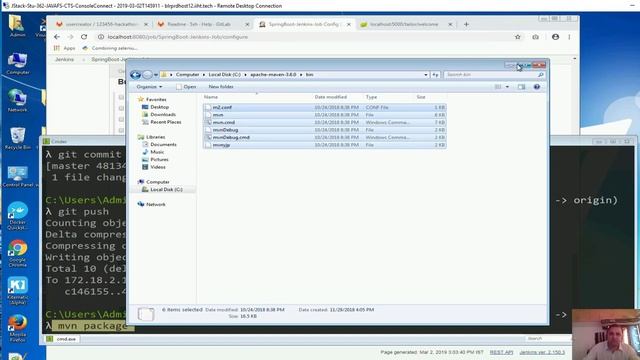Viewport: 640px width, 360px height.
Task: Select Network in the navigation pane
Action: (x=156, y=204)
